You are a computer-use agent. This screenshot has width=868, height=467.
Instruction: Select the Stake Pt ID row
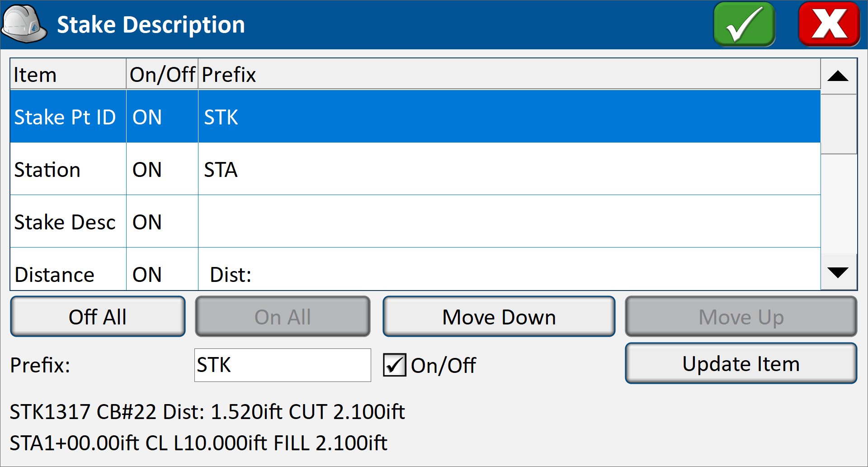pos(415,117)
